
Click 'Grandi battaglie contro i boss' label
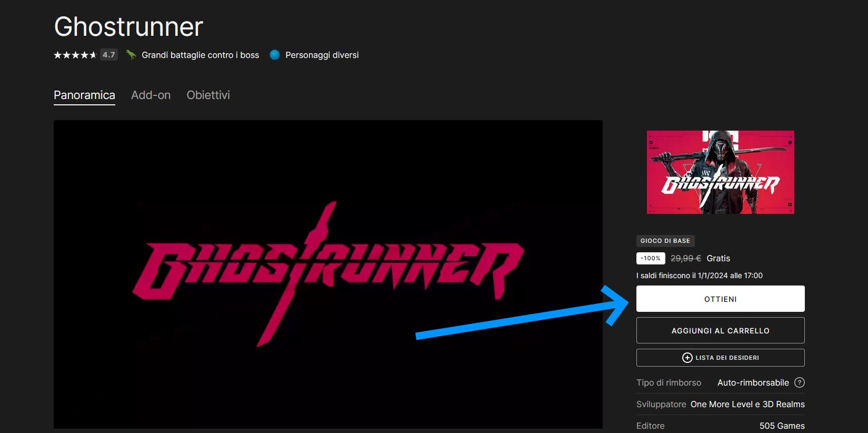200,55
